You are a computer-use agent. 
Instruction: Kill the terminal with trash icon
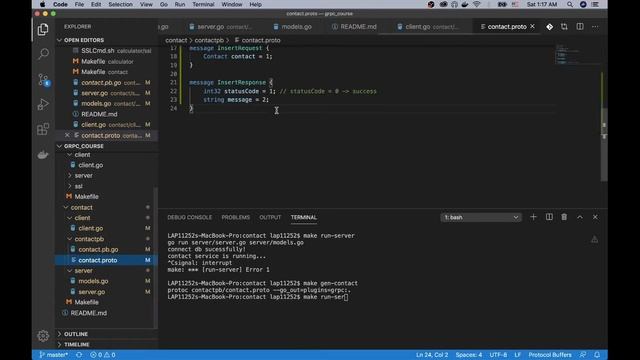tap(564, 217)
